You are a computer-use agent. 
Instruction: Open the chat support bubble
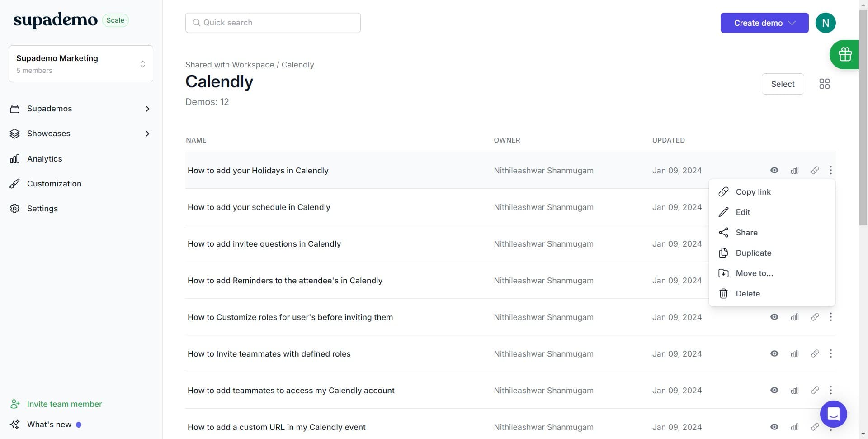tap(833, 414)
